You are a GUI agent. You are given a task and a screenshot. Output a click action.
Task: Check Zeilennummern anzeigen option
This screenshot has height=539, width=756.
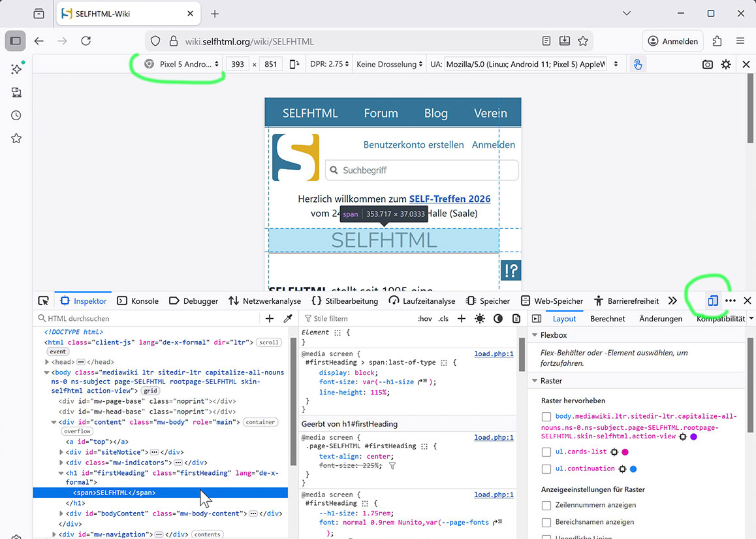(546, 505)
